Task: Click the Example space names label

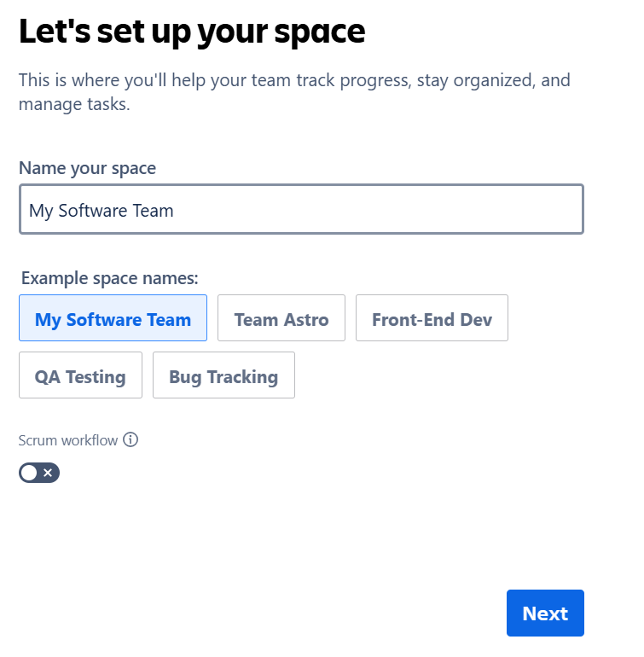Action: [x=109, y=278]
